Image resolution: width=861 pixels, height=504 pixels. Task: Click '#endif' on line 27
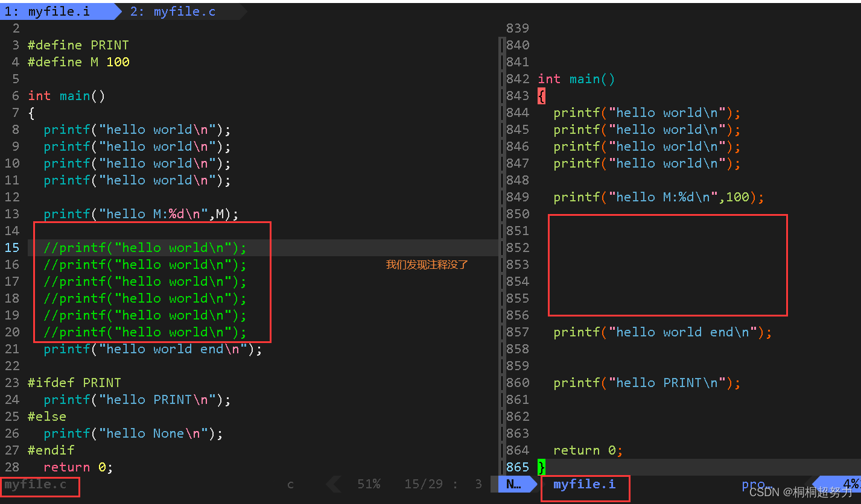point(51,450)
